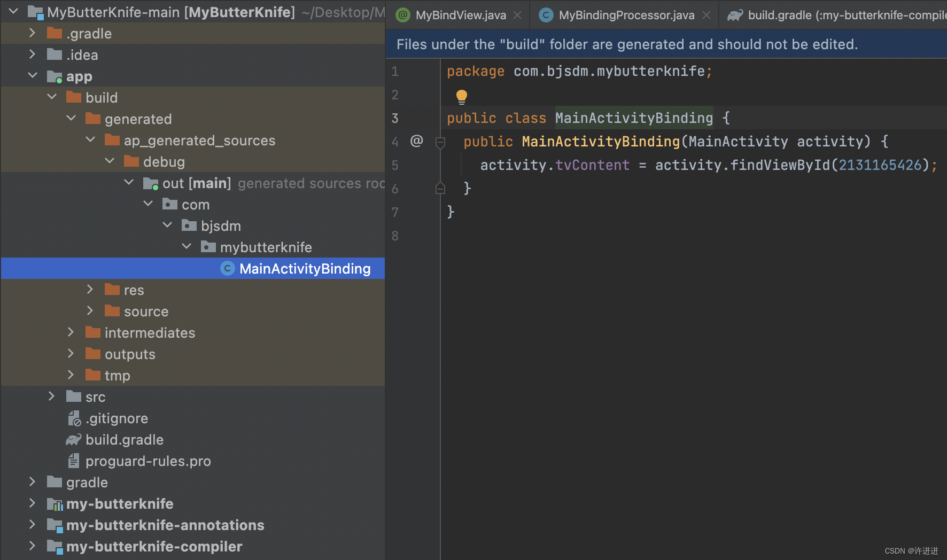Click the MainActivityBinding class icon in tree
Viewport: 947px width, 560px height.
point(228,268)
